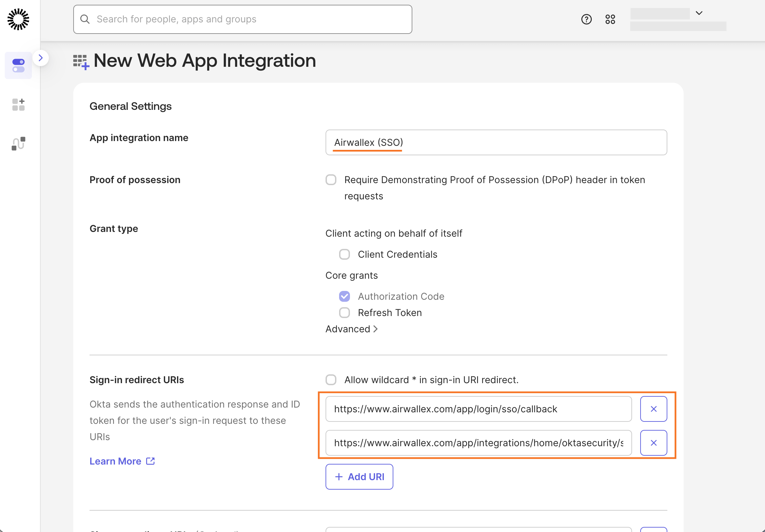Click the "General Settings" heading
This screenshot has width=765, height=532.
[x=131, y=106]
